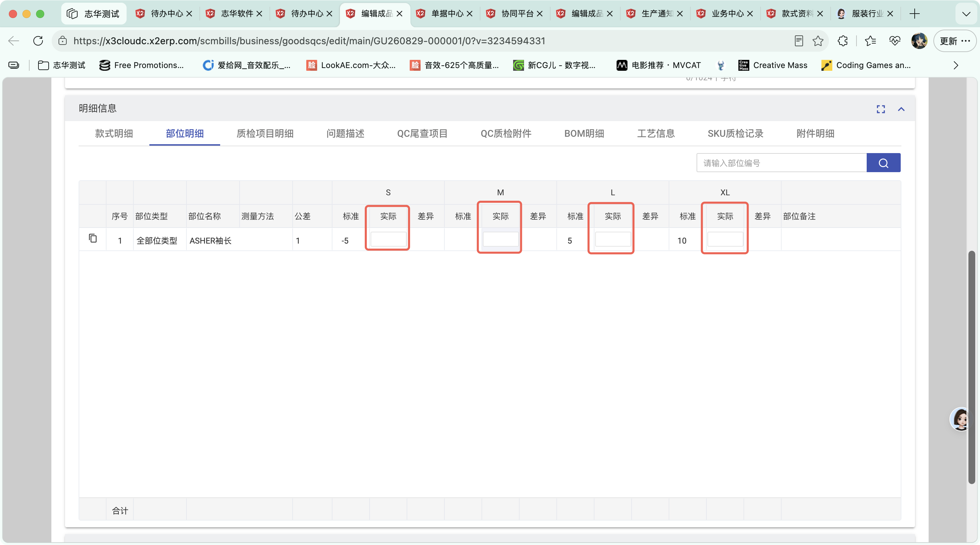Click the 更新 browser update button

[x=954, y=41]
